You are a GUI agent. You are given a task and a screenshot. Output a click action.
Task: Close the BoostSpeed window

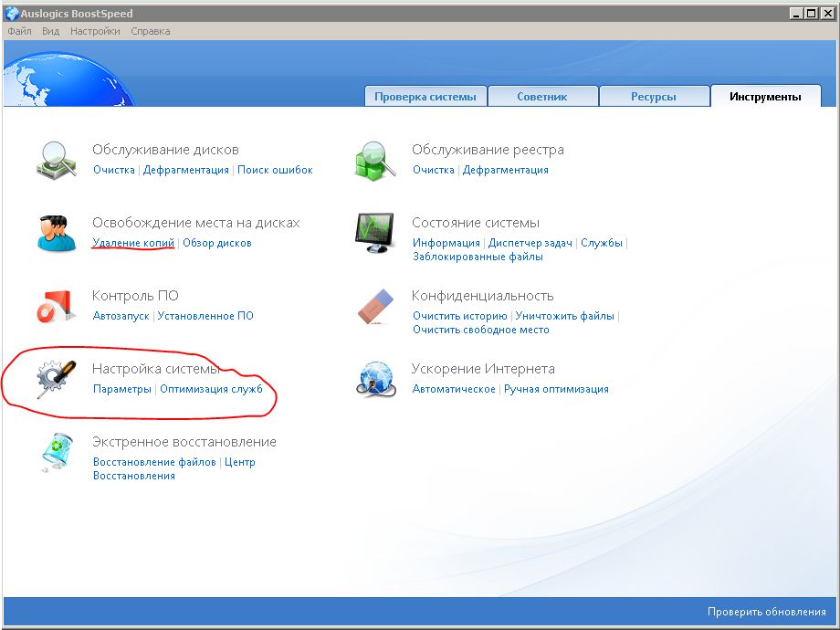(x=827, y=14)
